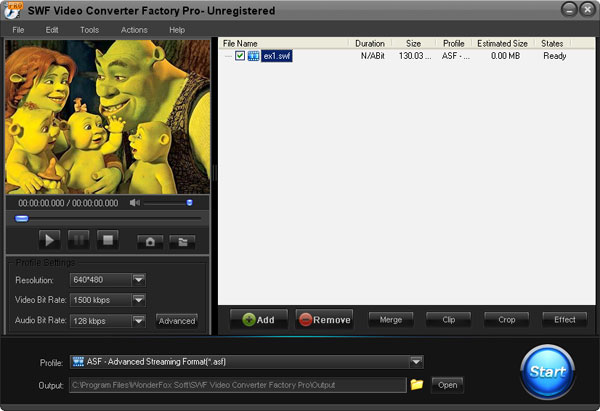
Task: Click the ex1.swf film file icon
Action: (x=253, y=56)
